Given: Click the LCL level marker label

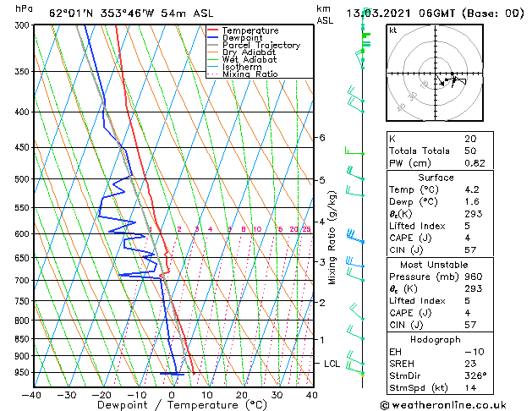Looking at the screenshot, I should 332,364.
